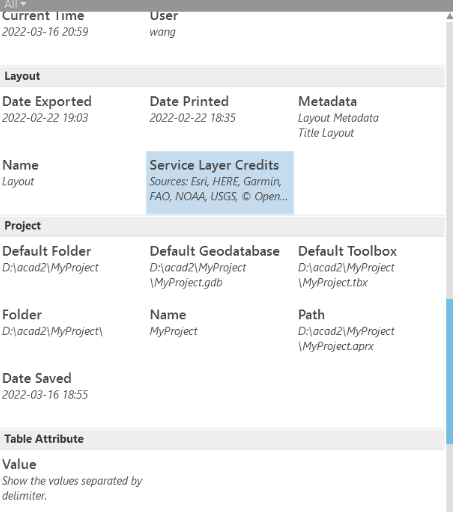Choose the Date Saved item
The image size is (453, 512).
[73, 395]
